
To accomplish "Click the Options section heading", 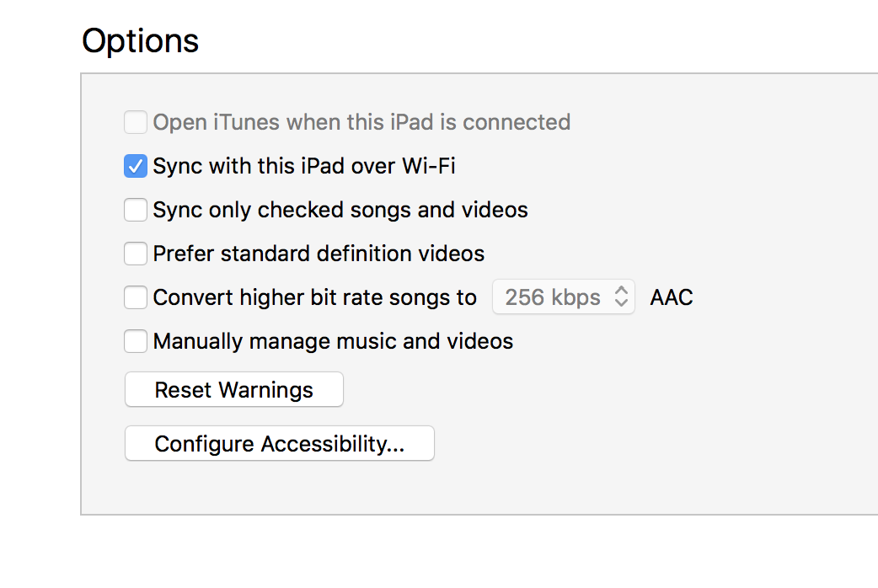I will coord(140,40).
